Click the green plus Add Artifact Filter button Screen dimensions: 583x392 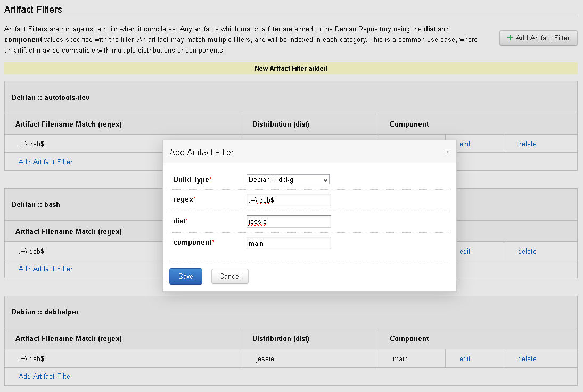538,38
